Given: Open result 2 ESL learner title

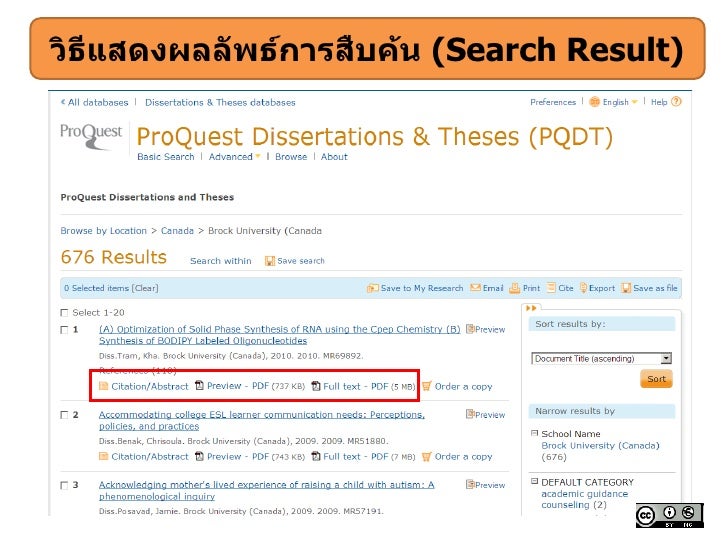Looking at the screenshot, I should click(x=262, y=420).
